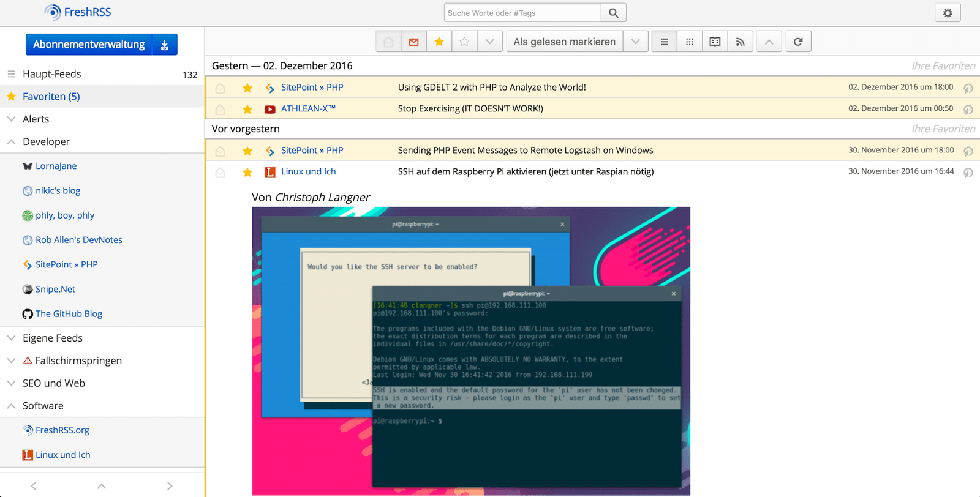Select Haupt-Feeds in the sidebar
Image resolution: width=980 pixels, height=497 pixels.
point(52,73)
